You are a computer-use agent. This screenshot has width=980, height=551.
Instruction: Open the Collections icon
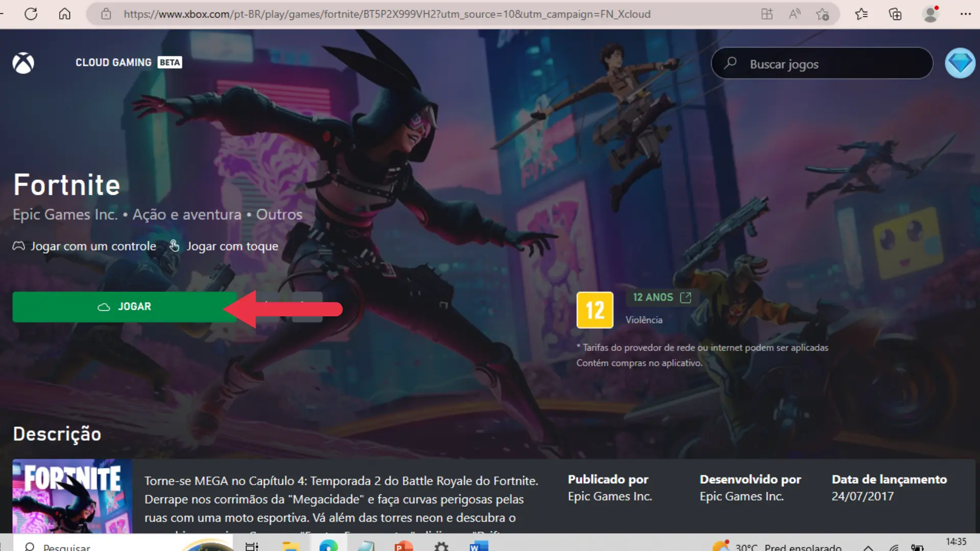pos(895,14)
